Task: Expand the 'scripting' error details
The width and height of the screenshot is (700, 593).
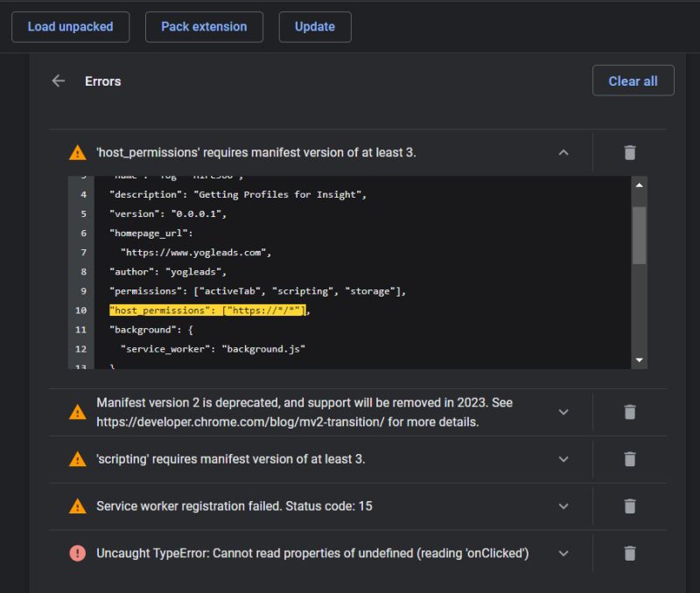Action: [563, 459]
